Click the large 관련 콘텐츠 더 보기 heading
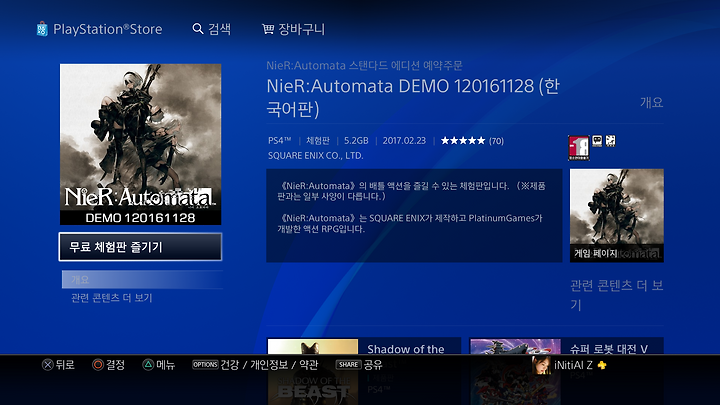Viewport: 720px width, 405px height. click(x=617, y=295)
